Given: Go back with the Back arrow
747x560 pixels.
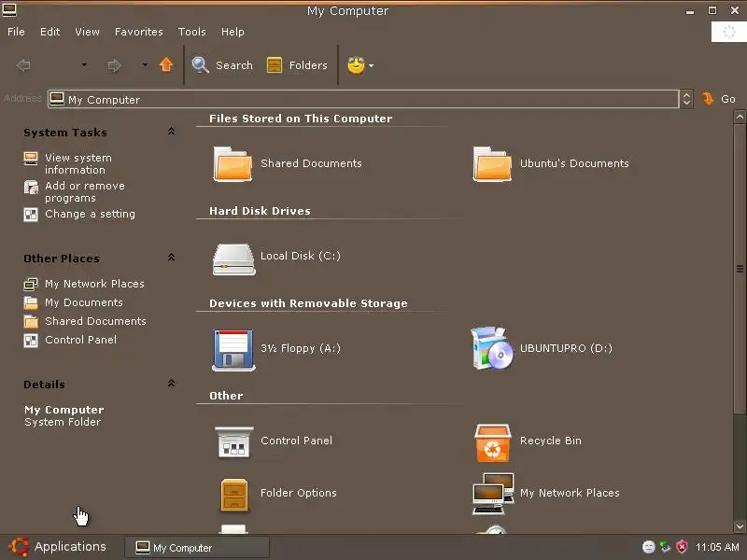Looking at the screenshot, I should (x=23, y=65).
